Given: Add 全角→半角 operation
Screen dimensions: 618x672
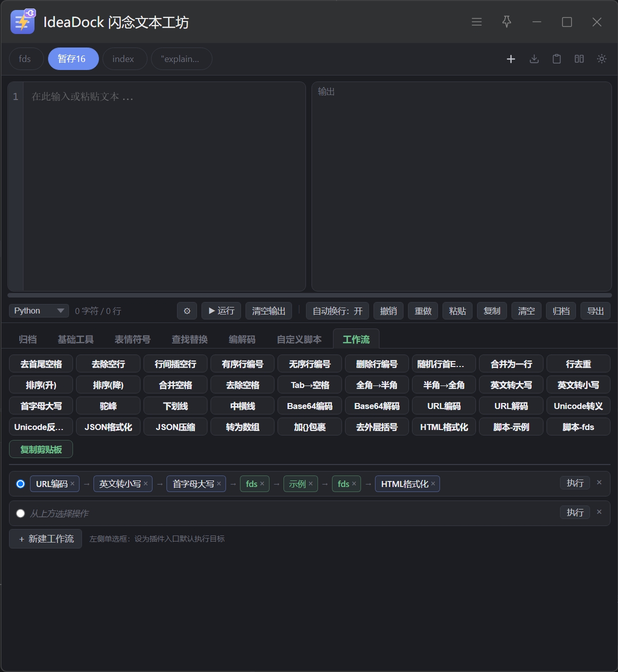Looking at the screenshot, I should [x=376, y=385].
